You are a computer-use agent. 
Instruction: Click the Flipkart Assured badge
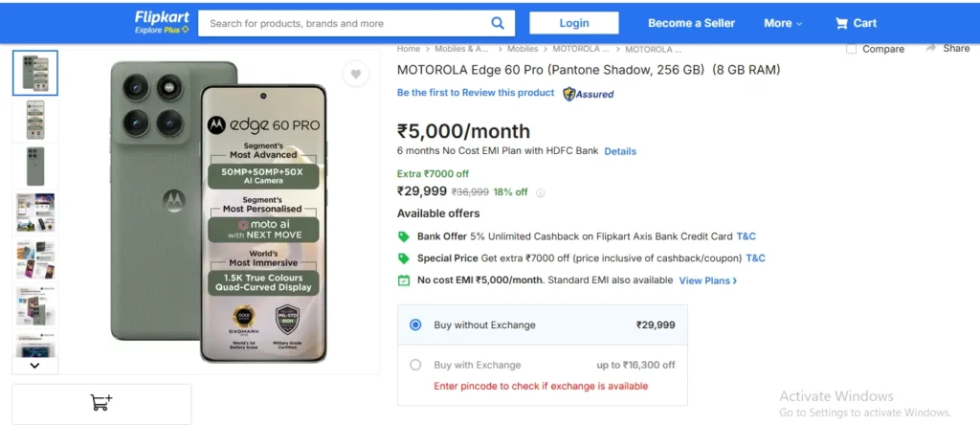click(x=589, y=94)
